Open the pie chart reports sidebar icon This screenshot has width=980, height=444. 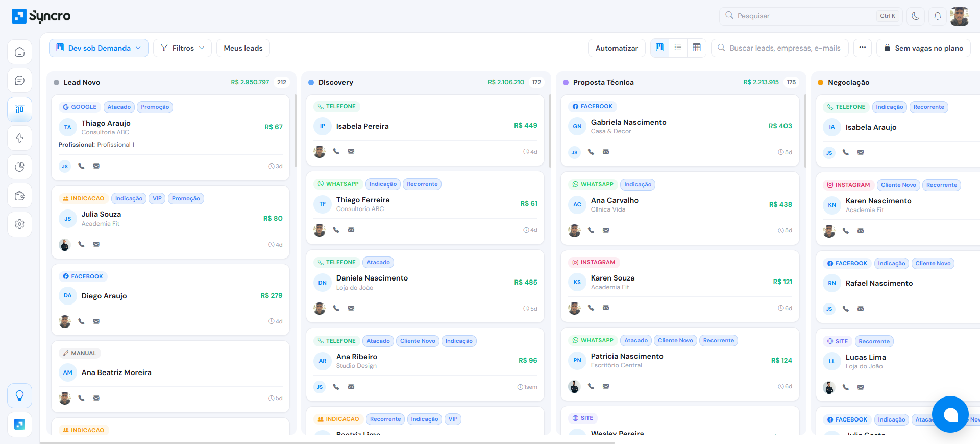[19, 167]
